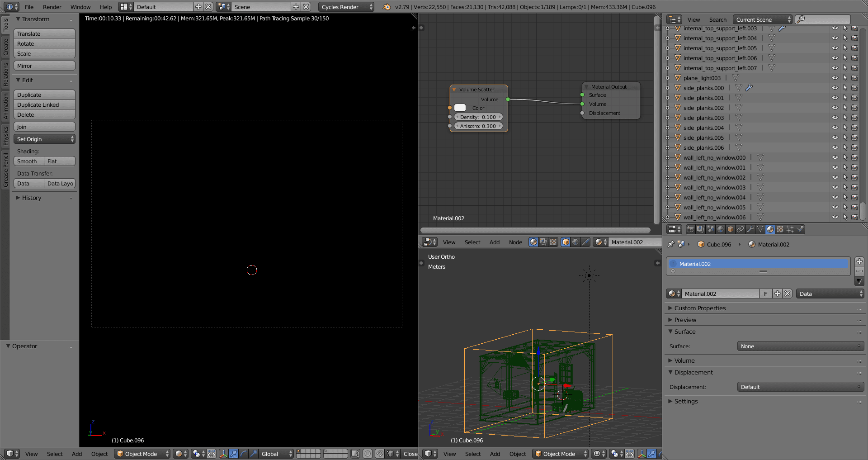Screen dimensions: 868x460
Task: Click the Object constraints chain icon
Action: click(741, 229)
